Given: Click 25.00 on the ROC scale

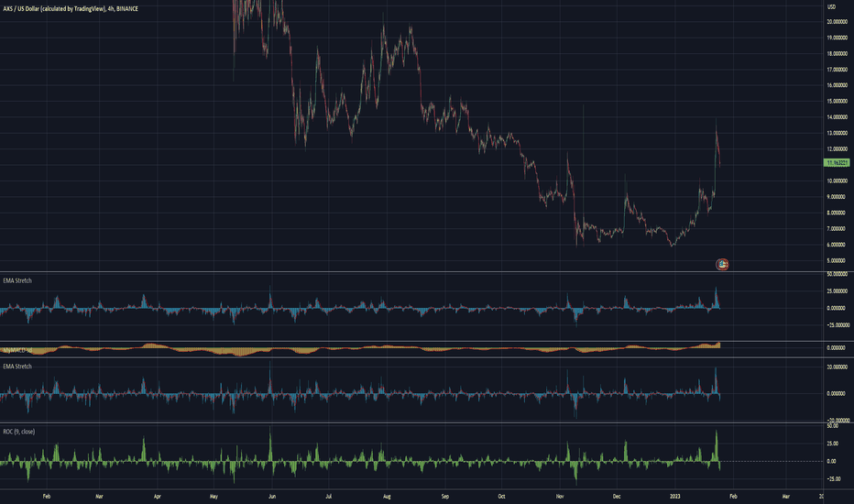Looking at the screenshot, I should [x=832, y=444].
